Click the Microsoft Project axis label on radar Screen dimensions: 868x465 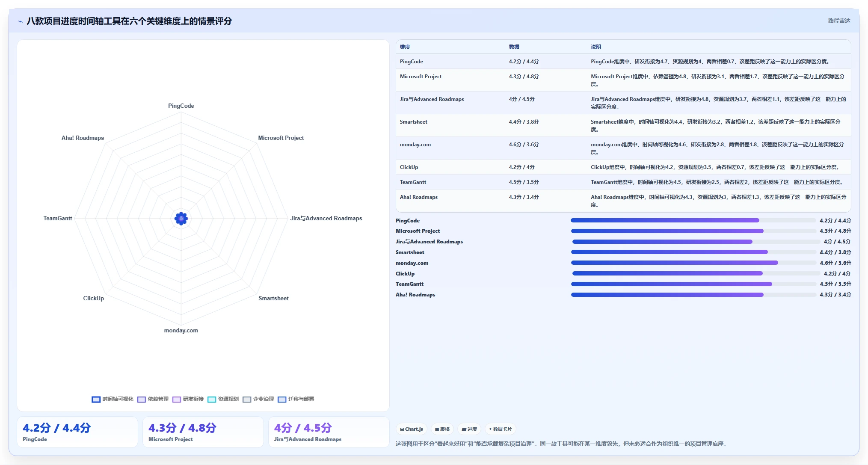tap(281, 138)
